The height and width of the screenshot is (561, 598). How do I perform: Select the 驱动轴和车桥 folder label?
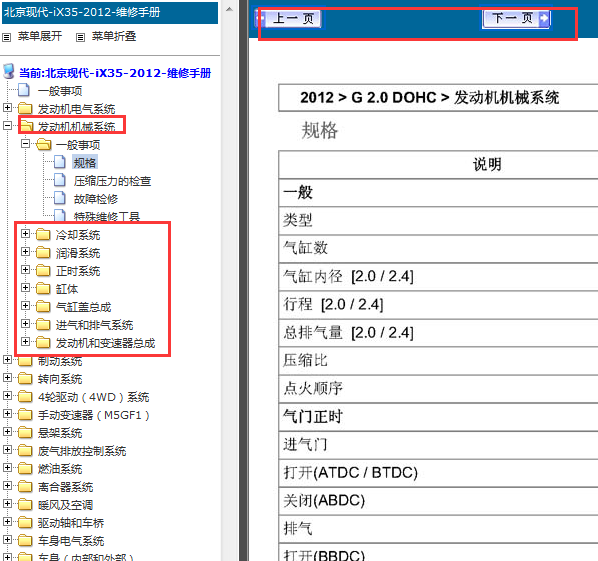[71, 523]
